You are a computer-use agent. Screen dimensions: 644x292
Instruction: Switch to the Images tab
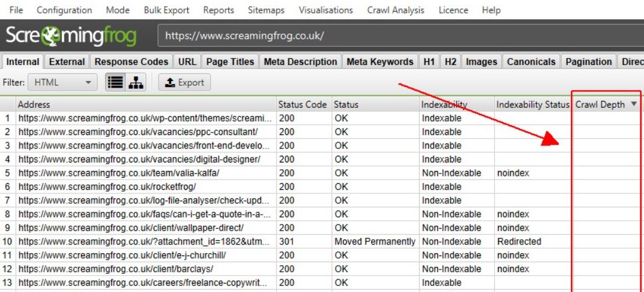[x=482, y=61]
